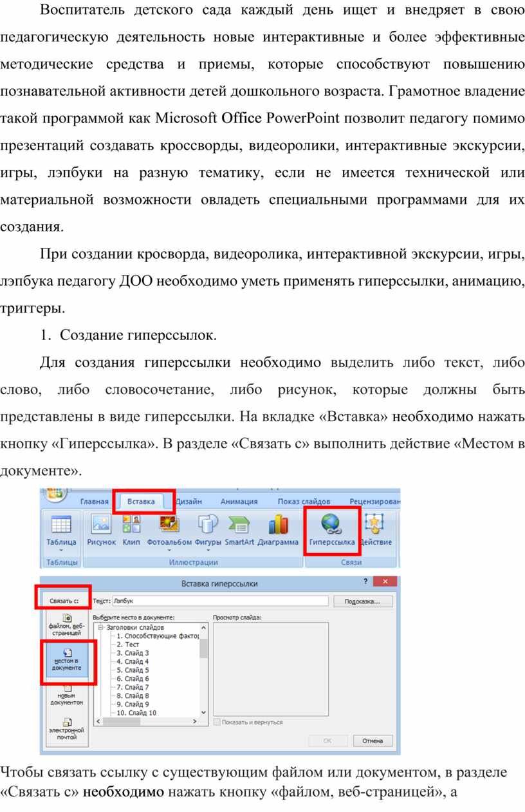Select 'электронной почтой' link option

click(66, 729)
